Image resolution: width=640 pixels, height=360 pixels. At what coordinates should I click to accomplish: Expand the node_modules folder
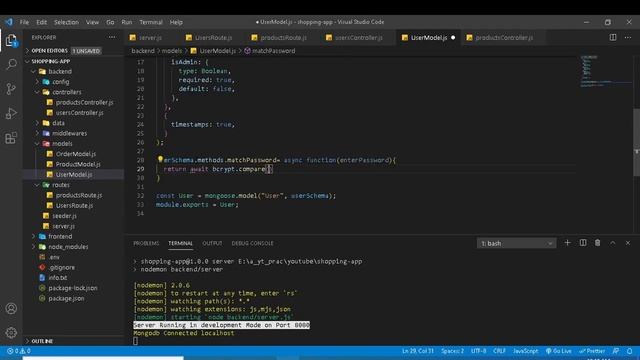pos(68,247)
